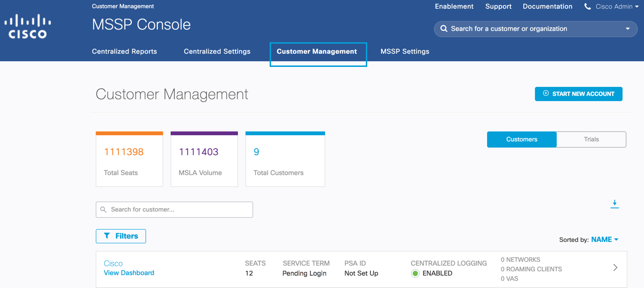644x288 pixels.
Task: Open the Centralized Reports tab
Action: coord(124,51)
